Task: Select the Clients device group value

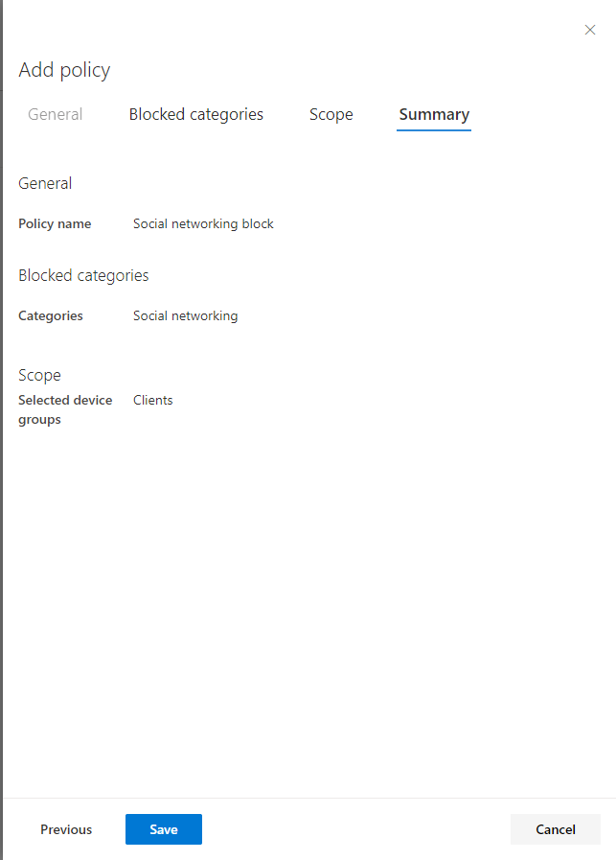Action: (153, 401)
